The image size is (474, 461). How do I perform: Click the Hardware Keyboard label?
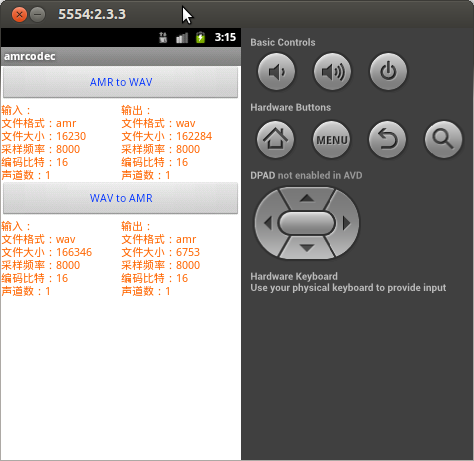[294, 276]
